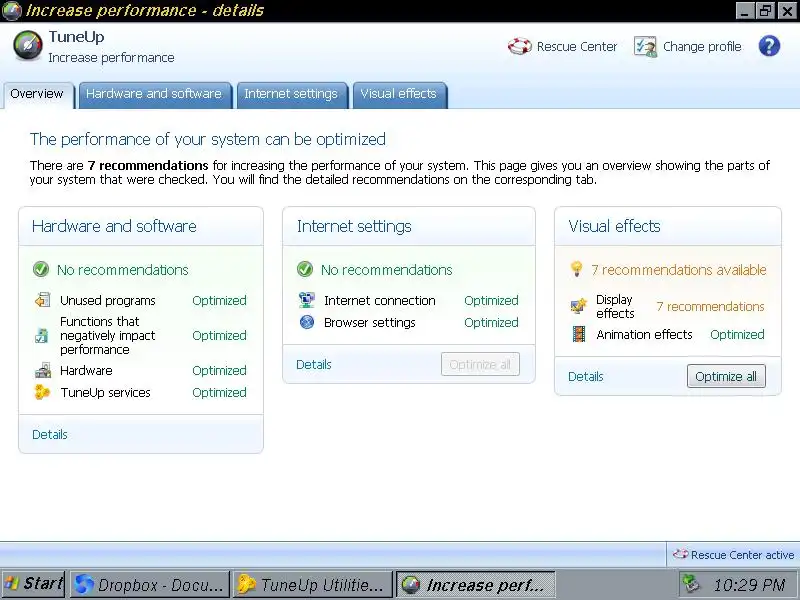Switch to Internet settings tab

pyautogui.click(x=291, y=94)
